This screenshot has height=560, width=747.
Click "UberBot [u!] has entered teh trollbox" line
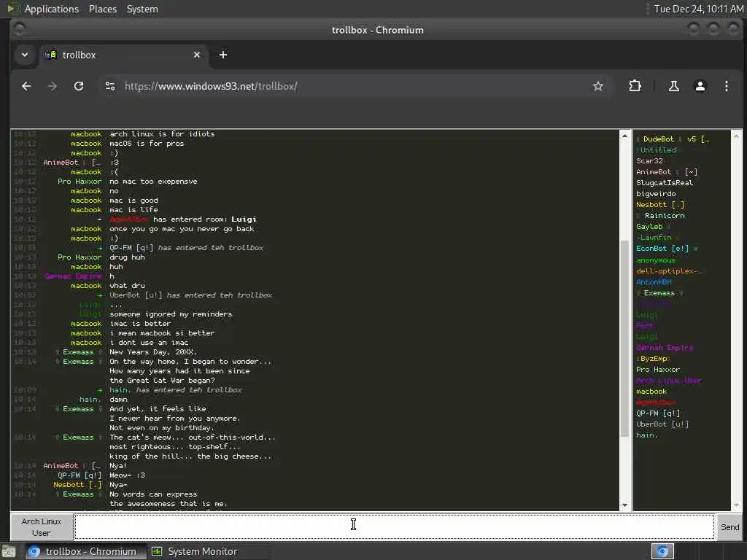190,295
